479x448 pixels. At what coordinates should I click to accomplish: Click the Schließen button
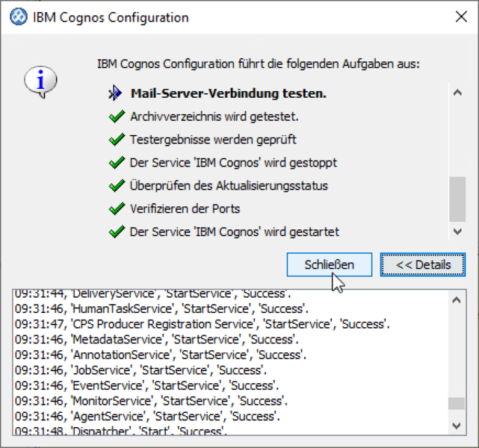[330, 264]
